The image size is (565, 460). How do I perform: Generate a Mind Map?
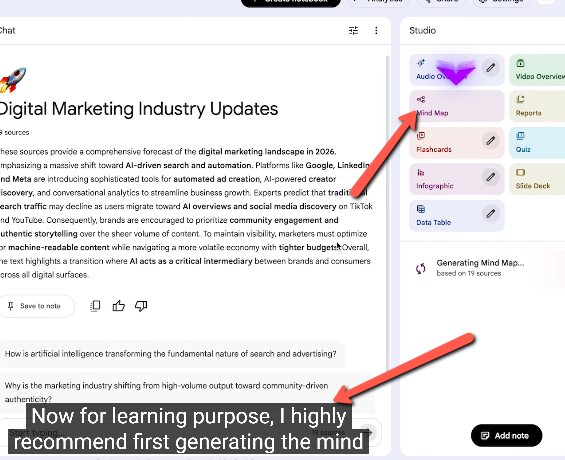tap(457, 106)
